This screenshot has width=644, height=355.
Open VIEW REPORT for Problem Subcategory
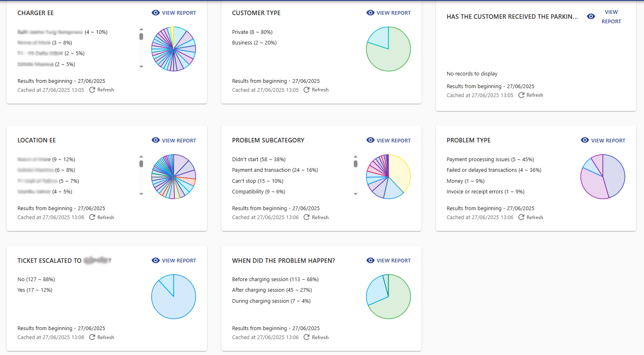point(393,140)
